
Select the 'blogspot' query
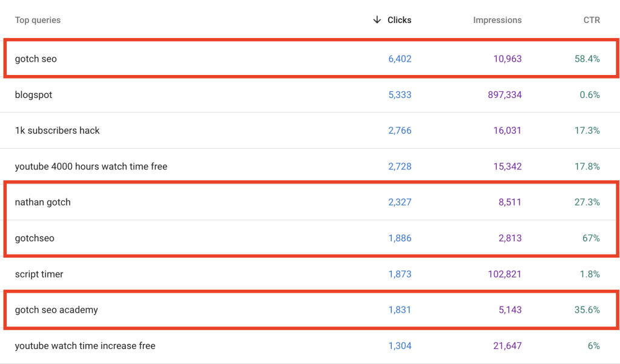[33, 95]
